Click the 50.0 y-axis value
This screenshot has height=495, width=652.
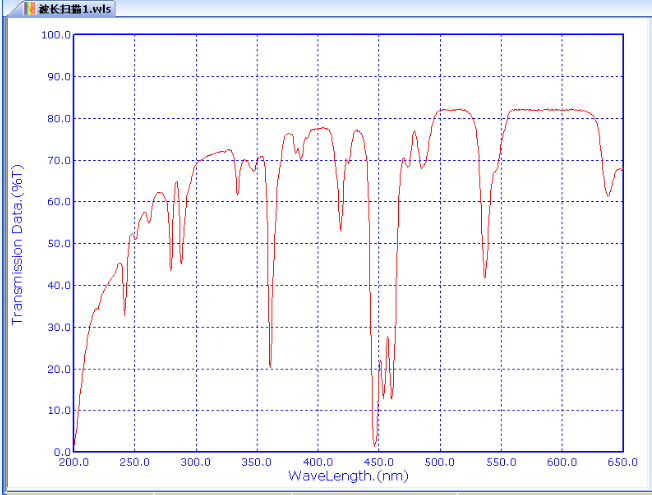click(x=59, y=243)
